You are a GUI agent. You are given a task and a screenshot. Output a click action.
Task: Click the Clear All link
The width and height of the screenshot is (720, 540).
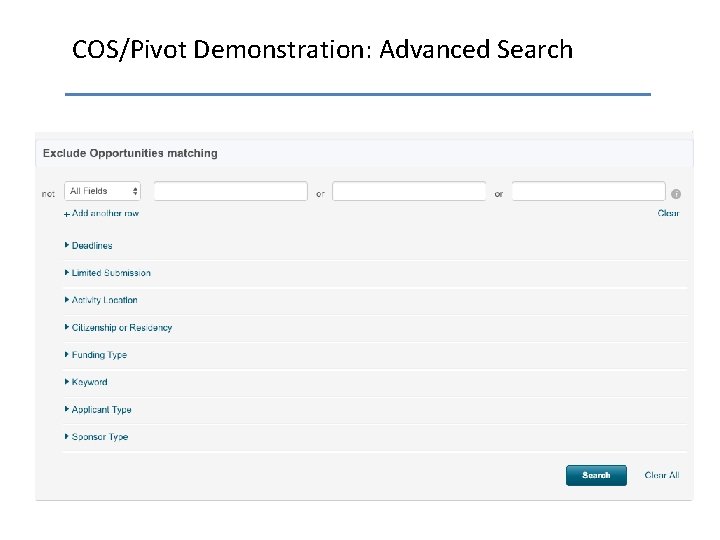(662, 475)
